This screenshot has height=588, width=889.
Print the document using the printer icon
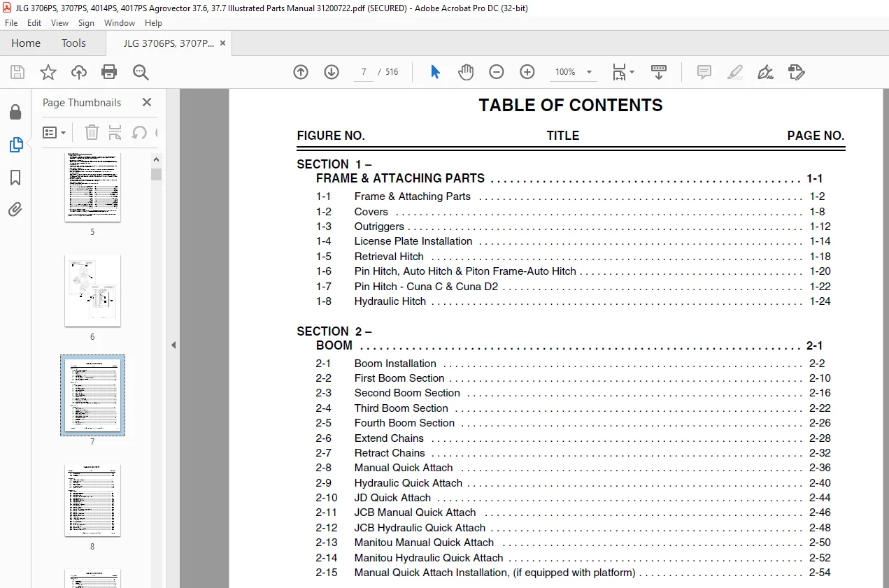(109, 72)
